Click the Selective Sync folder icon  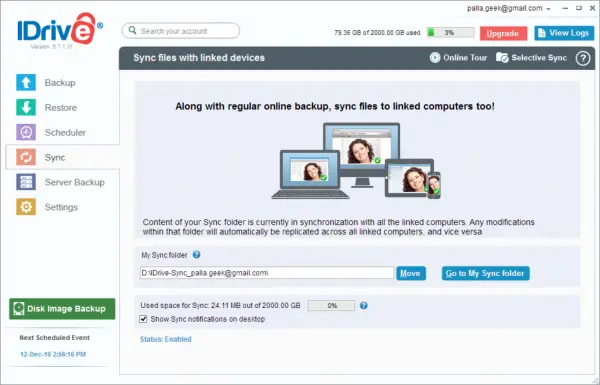502,58
